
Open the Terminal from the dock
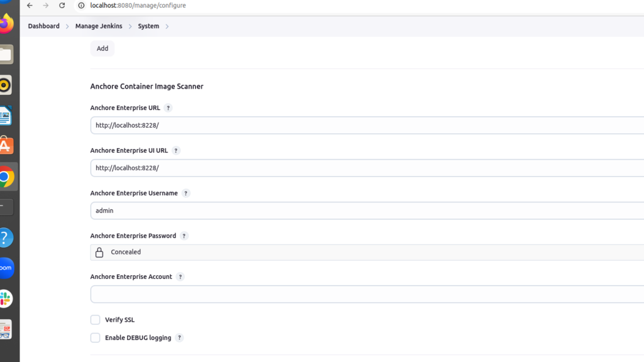6,207
